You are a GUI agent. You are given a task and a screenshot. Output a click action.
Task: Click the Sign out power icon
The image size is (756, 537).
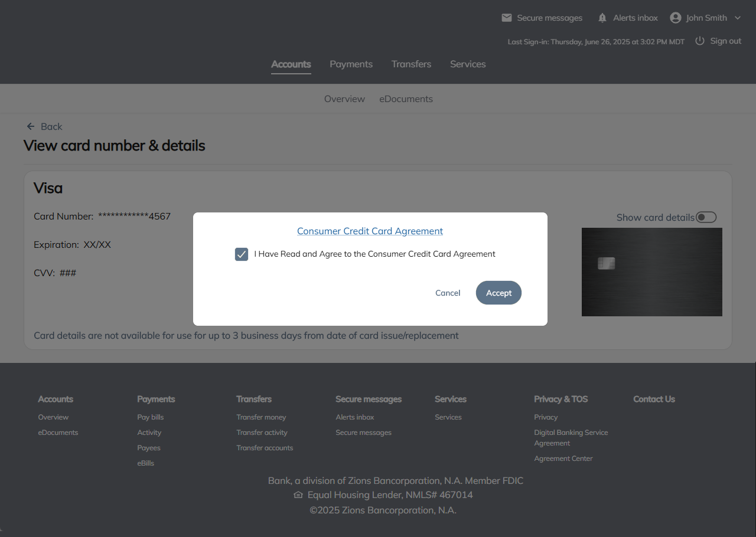(700, 41)
